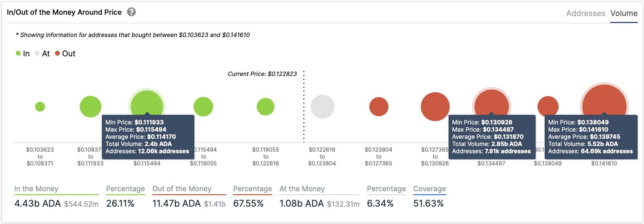Click the red bubble for $0.123804 range
Viewport: 644px width, 224px height.
(379, 107)
